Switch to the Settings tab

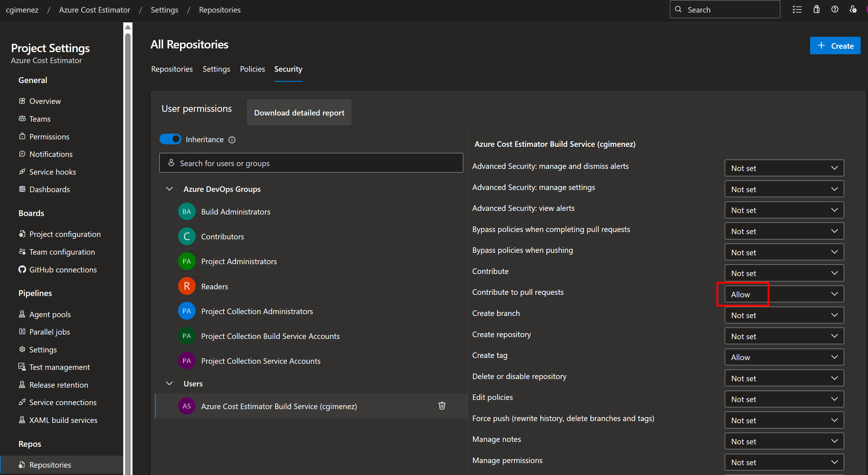pos(216,69)
